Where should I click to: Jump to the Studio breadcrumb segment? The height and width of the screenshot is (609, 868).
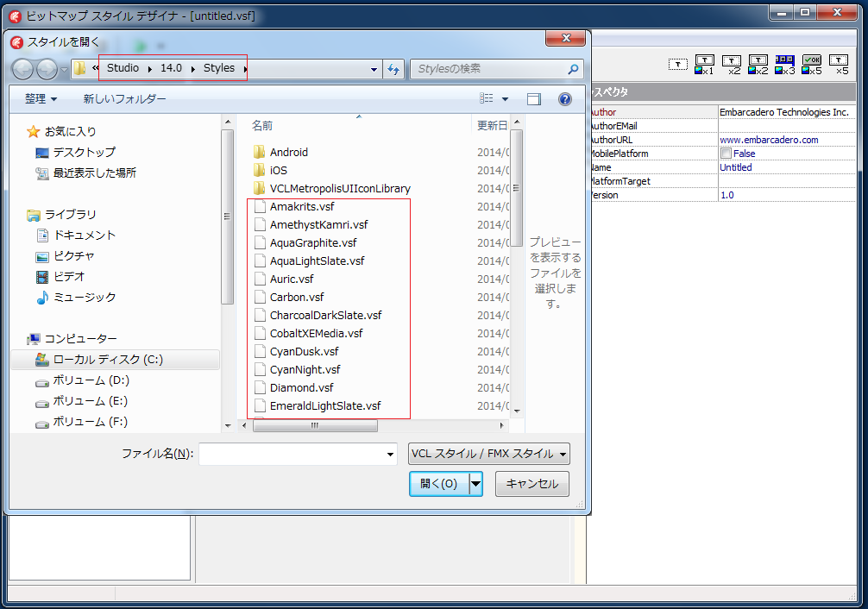click(x=123, y=68)
